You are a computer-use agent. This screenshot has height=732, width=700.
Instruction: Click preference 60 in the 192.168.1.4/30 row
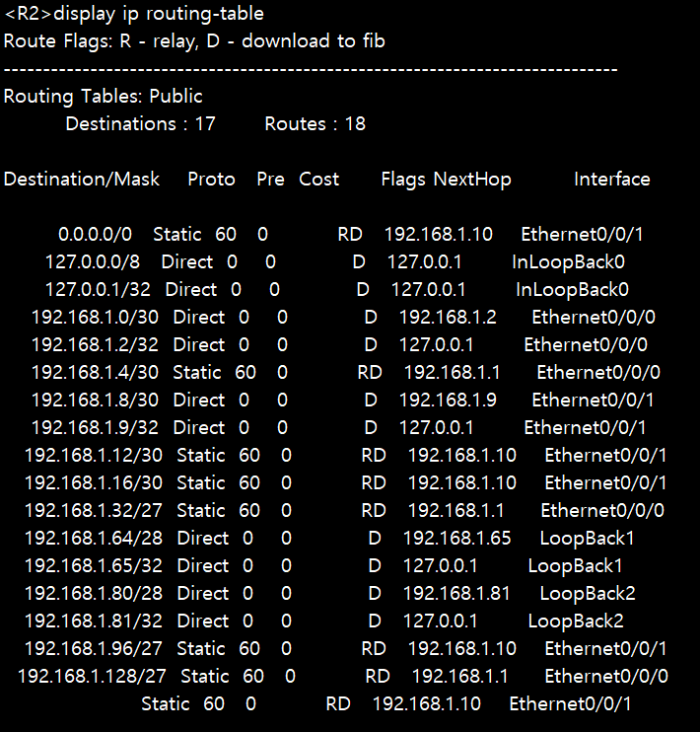pos(245,373)
